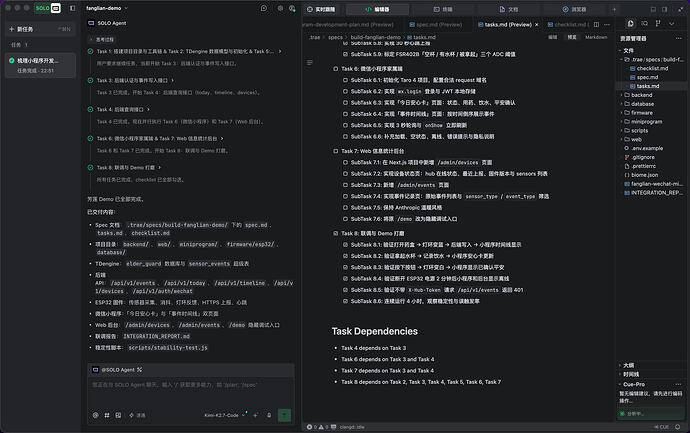Click the Markdown language label
690x433 pixels.
click(x=596, y=37)
